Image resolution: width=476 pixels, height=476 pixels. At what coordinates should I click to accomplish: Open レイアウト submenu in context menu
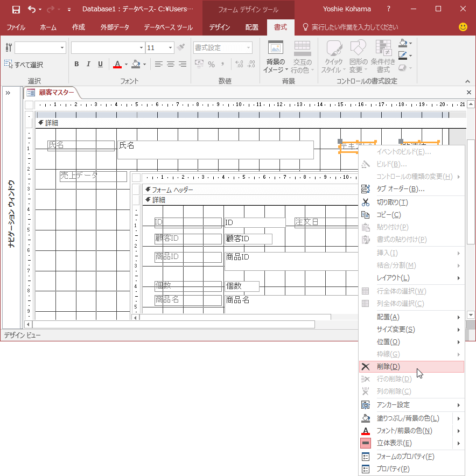point(411,278)
